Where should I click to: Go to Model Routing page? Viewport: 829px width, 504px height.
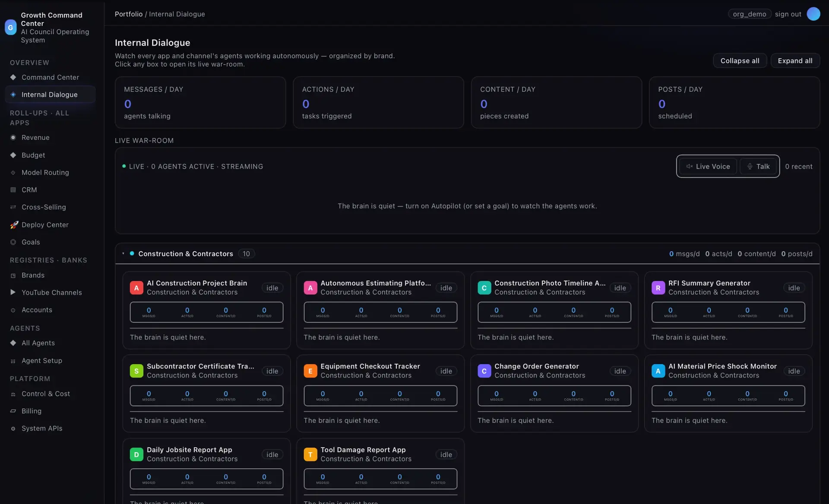50,173
